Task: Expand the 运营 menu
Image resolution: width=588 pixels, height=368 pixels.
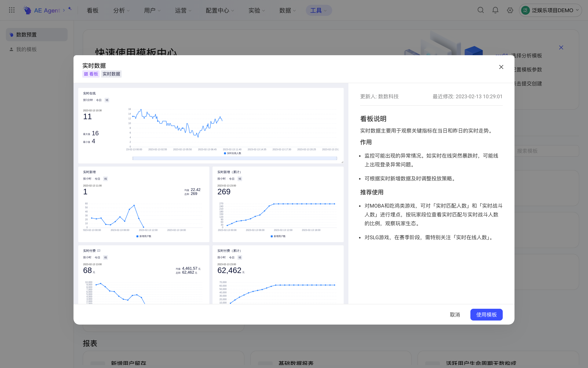Action: tap(183, 10)
